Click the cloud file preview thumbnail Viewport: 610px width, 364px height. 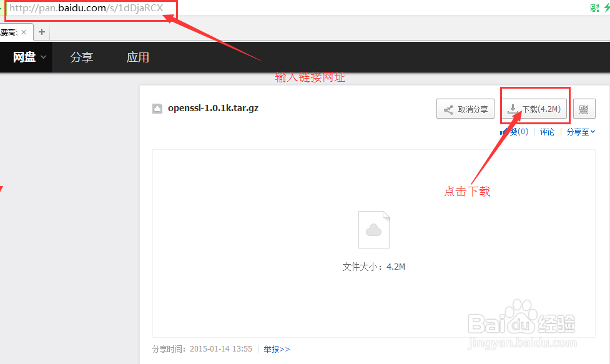(x=374, y=230)
